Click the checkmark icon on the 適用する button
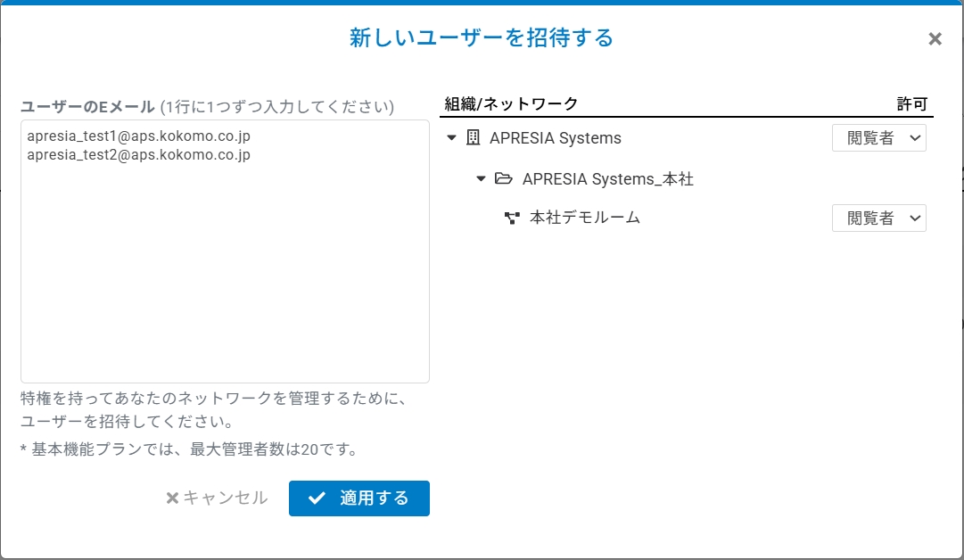The width and height of the screenshot is (964, 560). pyautogui.click(x=316, y=498)
